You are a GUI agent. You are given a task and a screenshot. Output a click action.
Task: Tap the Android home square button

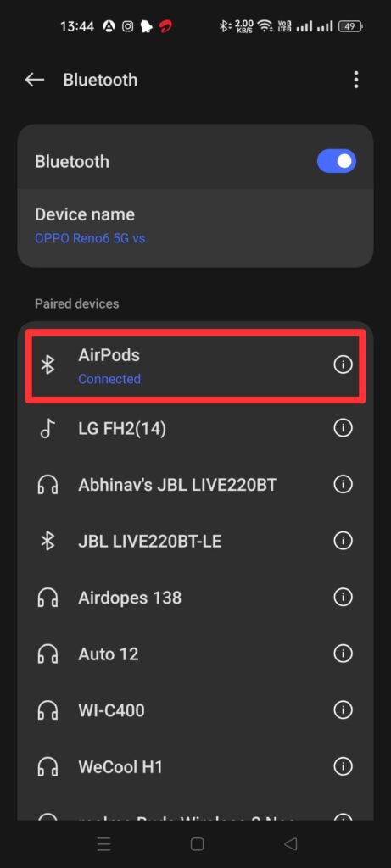tap(197, 844)
